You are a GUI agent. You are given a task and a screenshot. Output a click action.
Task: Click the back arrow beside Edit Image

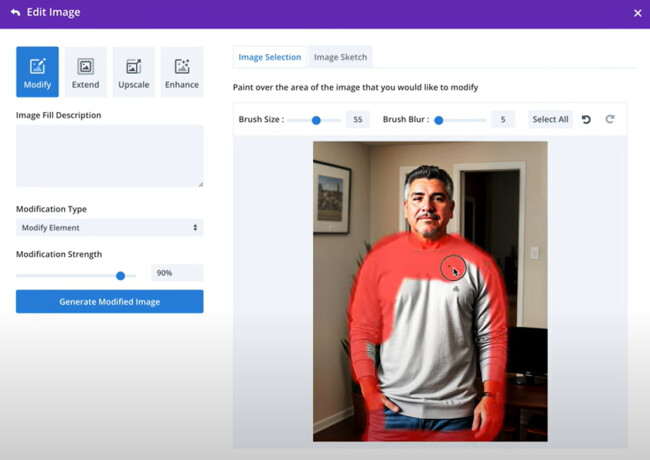pyautogui.click(x=15, y=13)
